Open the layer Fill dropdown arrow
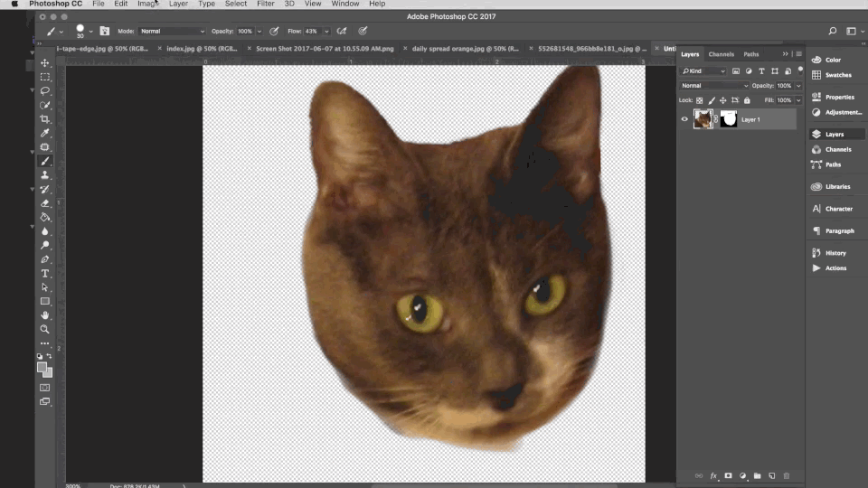868x488 pixels. click(x=798, y=100)
